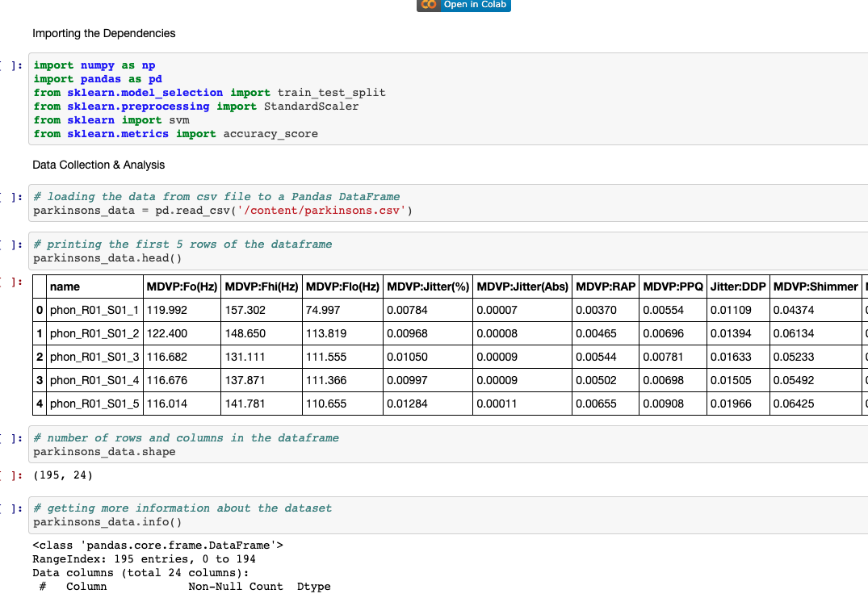The width and height of the screenshot is (868, 598).
Task: Click the MDVP:RAP column header
Action: (606, 286)
